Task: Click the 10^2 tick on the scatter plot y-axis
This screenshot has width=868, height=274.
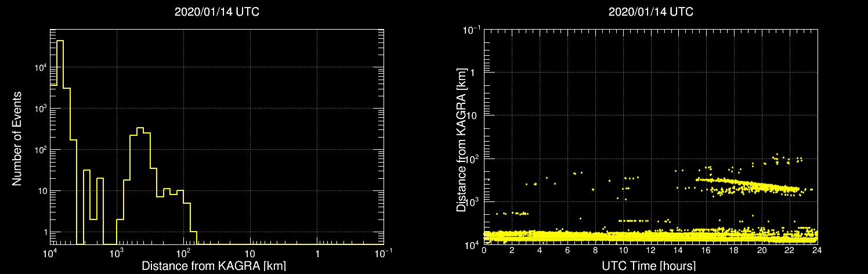Action: click(472, 158)
